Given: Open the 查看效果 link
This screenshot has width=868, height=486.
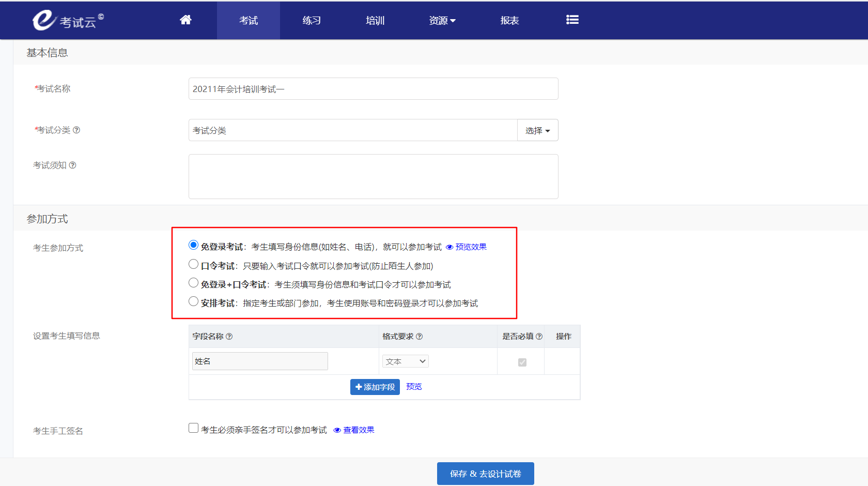Looking at the screenshot, I should coord(359,430).
